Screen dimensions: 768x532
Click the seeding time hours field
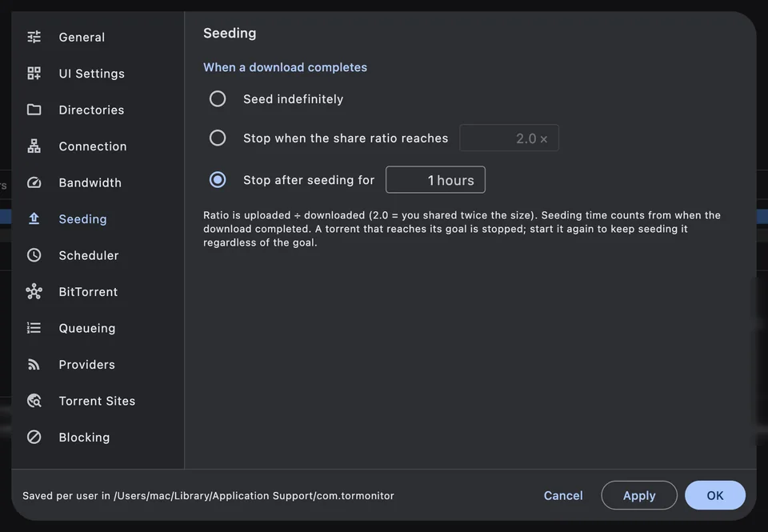coord(435,180)
